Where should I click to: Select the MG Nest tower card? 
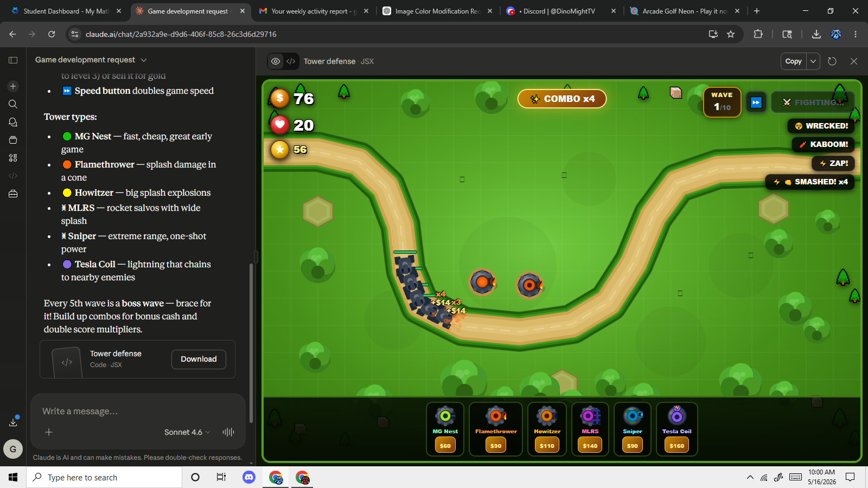pyautogui.click(x=445, y=429)
